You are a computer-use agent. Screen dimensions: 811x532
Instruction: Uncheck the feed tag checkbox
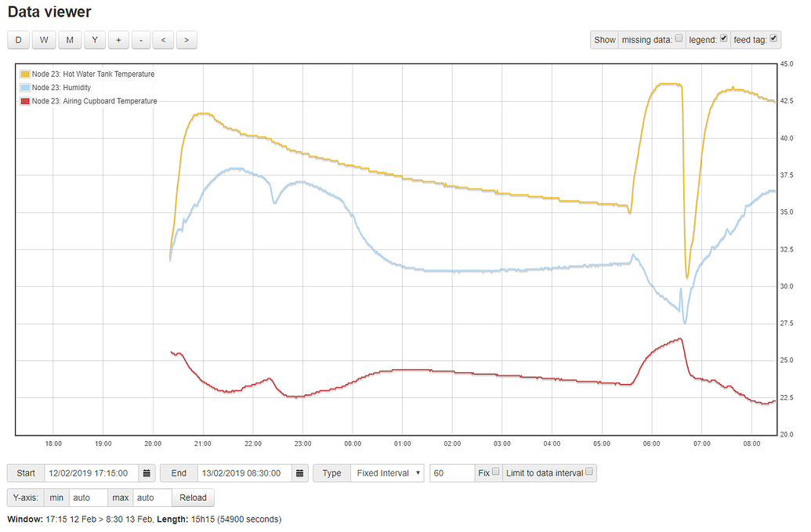click(x=775, y=37)
